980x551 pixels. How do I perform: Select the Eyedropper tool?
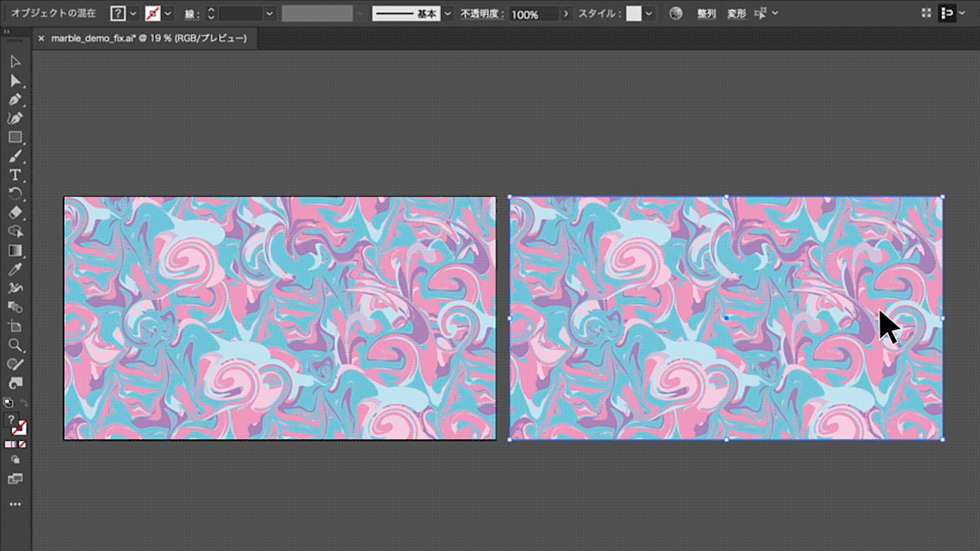pyautogui.click(x=15, y=269)
